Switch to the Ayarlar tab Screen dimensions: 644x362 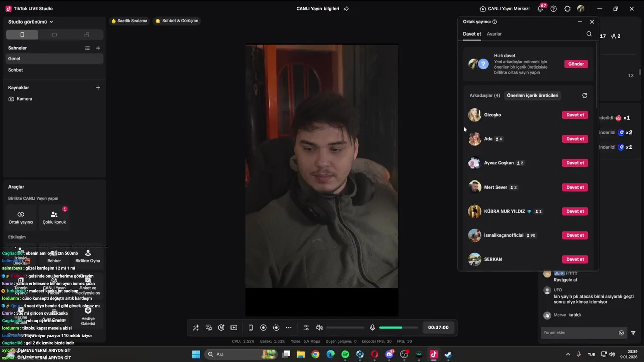point(494,34)
